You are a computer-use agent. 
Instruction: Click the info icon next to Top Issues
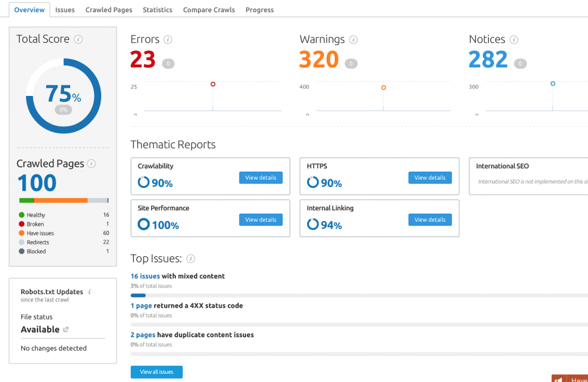191,258
